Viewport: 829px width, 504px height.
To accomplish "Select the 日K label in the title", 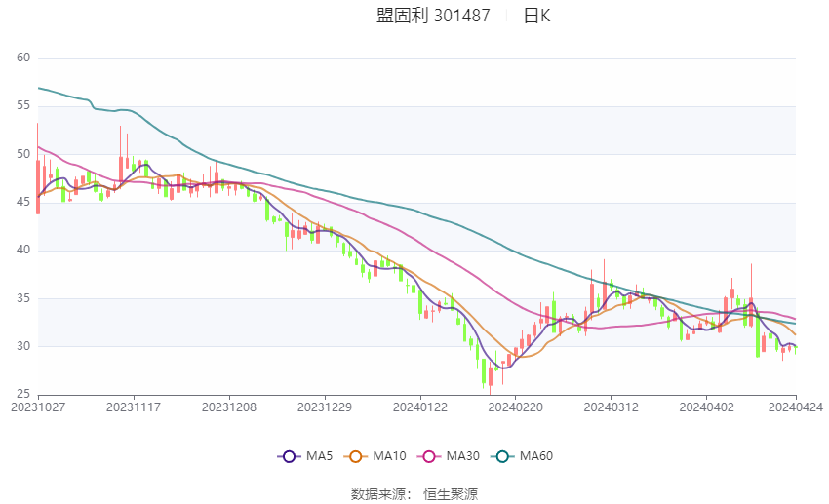I will (536, 16).
